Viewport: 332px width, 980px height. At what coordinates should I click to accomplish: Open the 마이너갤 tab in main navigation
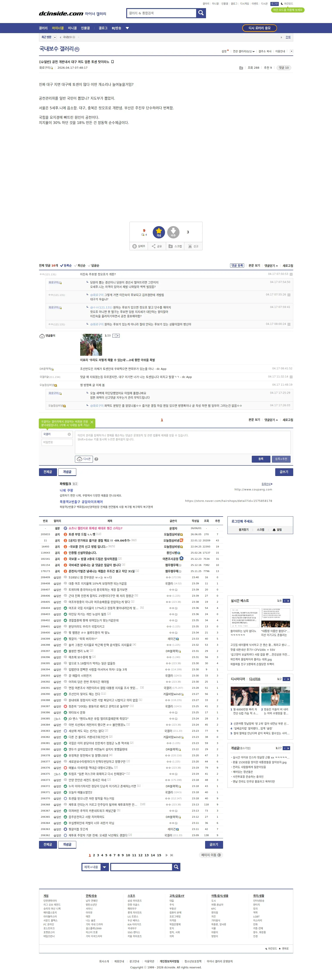(58, 28)
